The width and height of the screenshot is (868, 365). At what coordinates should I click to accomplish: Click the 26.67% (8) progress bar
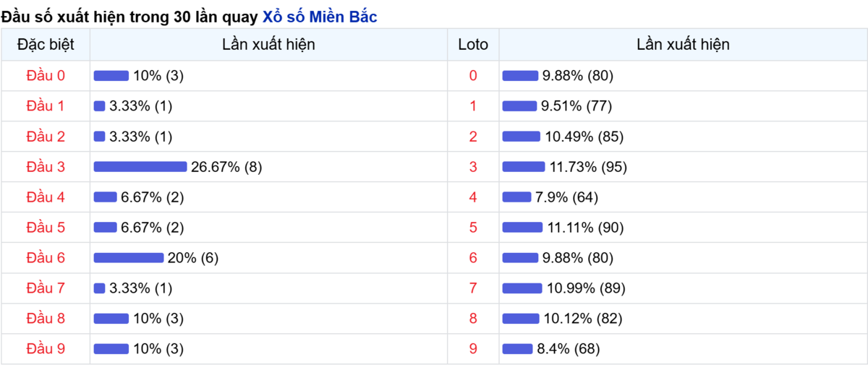tap(140, 167)
